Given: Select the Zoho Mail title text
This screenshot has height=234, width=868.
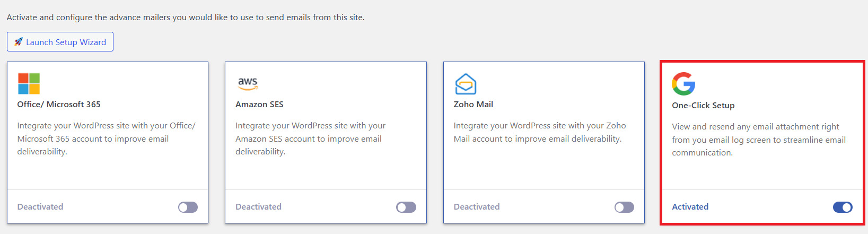Looking at the screenshot, I should click(x=473, y=105).
